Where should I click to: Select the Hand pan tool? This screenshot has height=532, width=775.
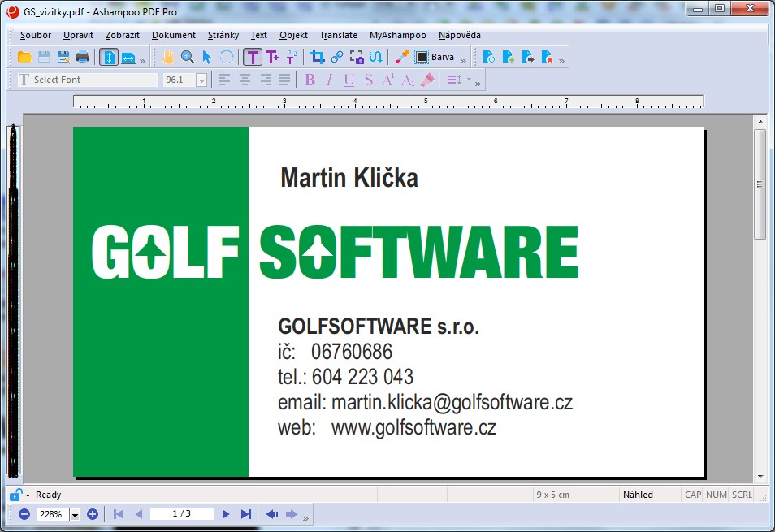pos(167,57)
